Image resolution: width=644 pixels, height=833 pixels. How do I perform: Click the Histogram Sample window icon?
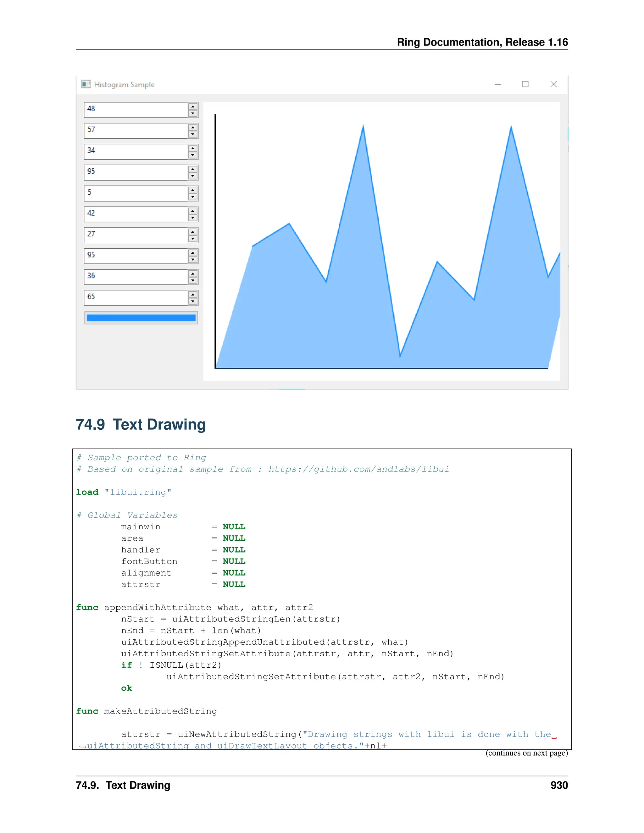coord(86,84)
